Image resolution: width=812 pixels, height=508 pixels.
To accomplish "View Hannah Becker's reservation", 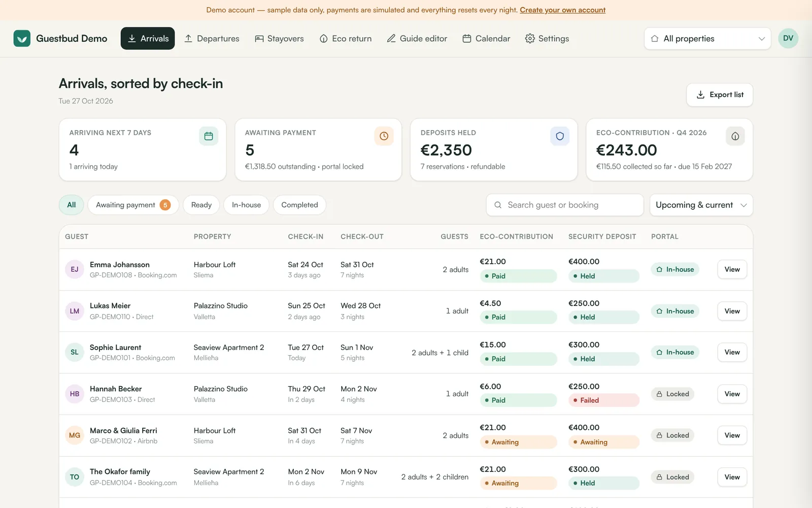I will click(732, 394).
